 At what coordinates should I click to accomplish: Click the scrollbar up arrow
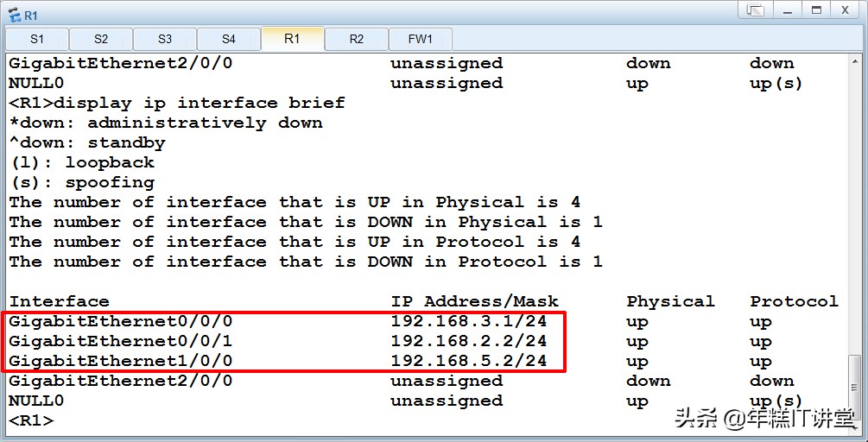(855, 60)
